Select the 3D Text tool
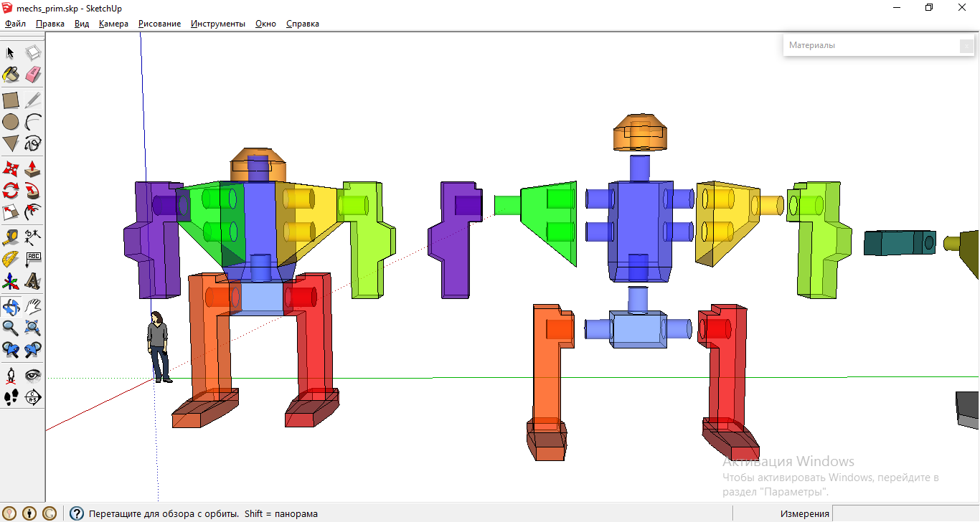This screenshot has height=522, width=980. [x=33, y=280]
